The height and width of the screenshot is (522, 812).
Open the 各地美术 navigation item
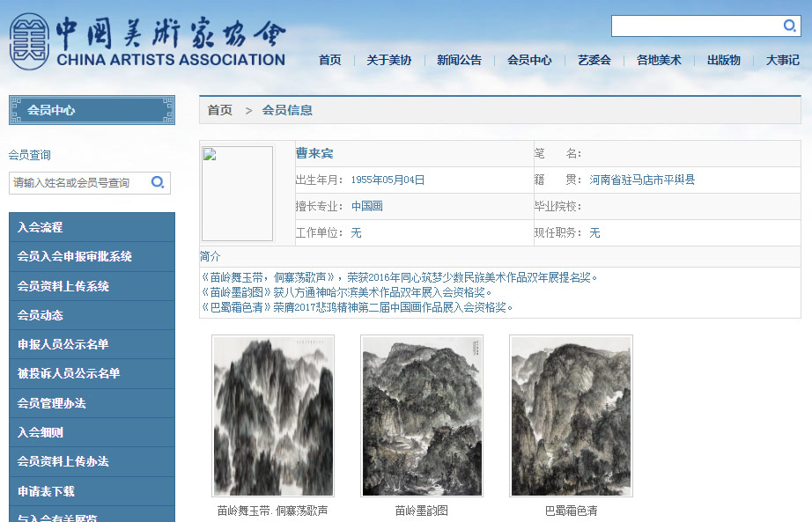coord(659,60)
